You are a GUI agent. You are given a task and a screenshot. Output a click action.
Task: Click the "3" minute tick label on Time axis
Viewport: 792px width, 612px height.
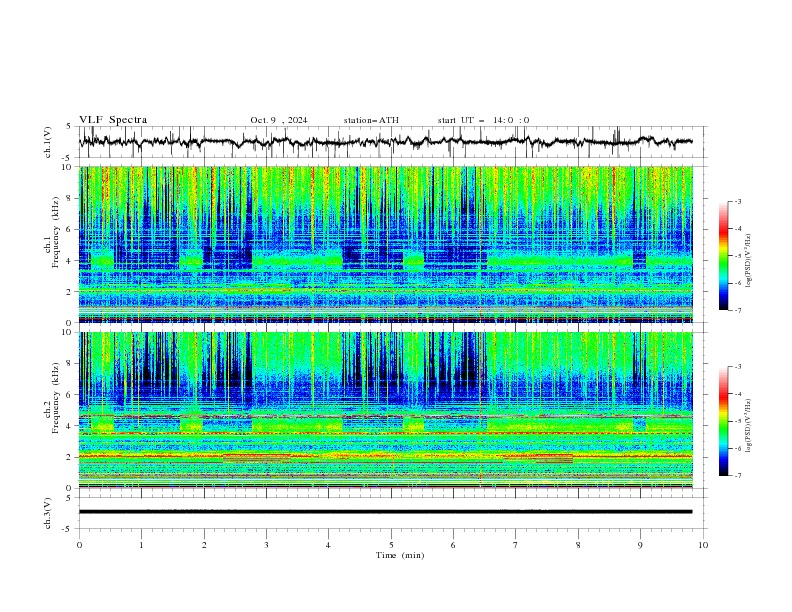[x=266, y=545]
